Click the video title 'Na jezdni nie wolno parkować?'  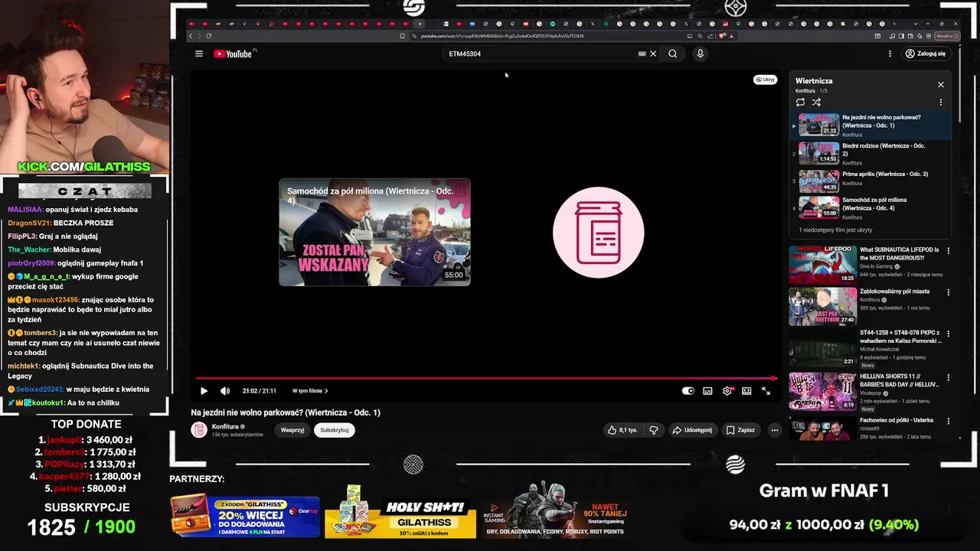click(x=286, y=412)
